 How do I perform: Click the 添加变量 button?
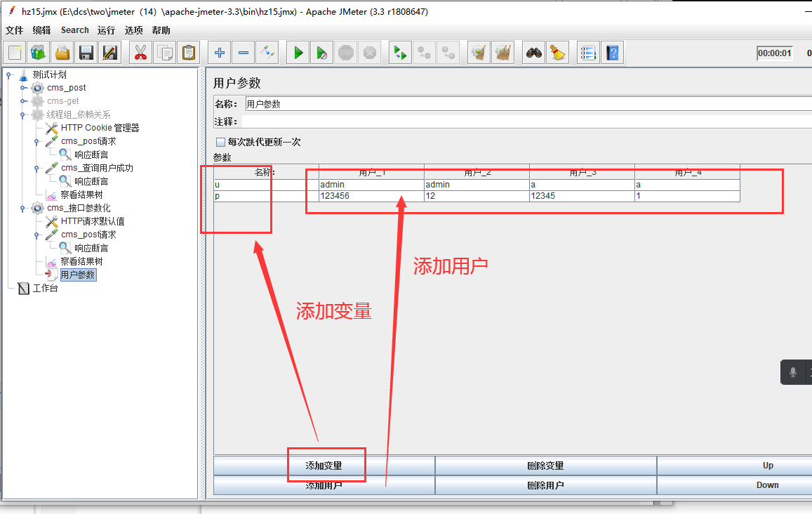tap(324, 466)
